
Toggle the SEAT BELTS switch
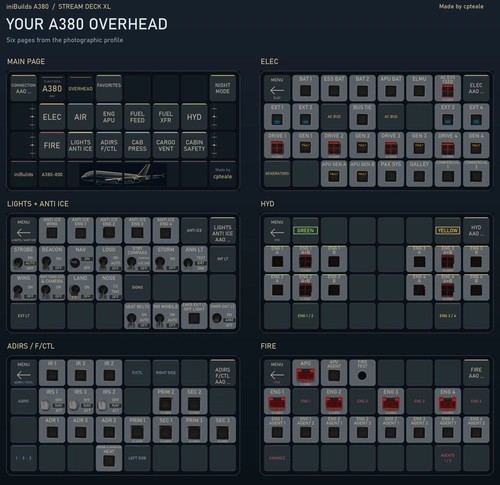pos(137,316)
